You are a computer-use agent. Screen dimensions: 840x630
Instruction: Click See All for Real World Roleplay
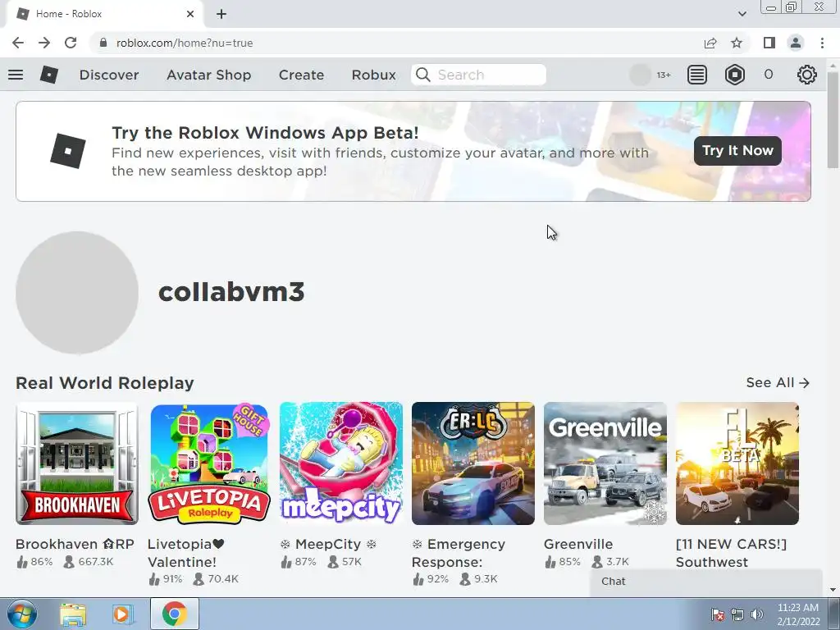point(778,382)
